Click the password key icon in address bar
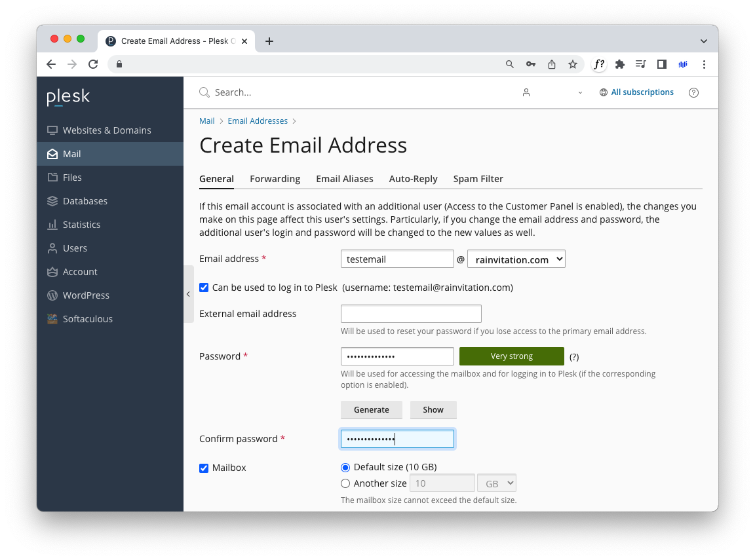 [530, 64]
